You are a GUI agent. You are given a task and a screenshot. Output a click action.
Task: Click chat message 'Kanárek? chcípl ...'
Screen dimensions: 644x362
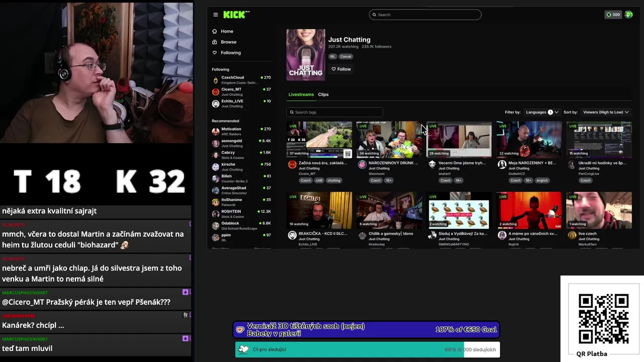coord(33,325)
